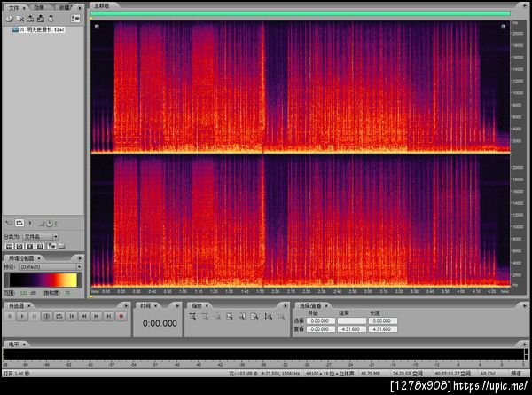
Task: Click the Zoom to Selection icon
Action: coord(230,317)
